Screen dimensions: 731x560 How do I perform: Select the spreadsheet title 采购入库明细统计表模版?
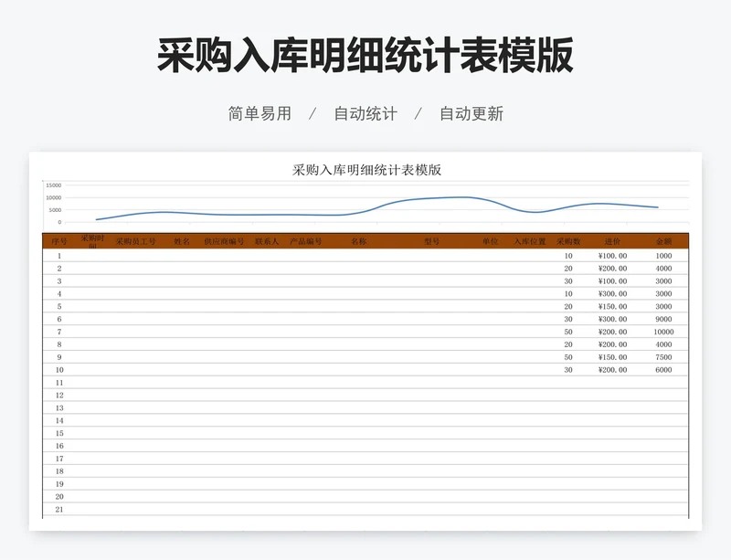tap(365, 170)
